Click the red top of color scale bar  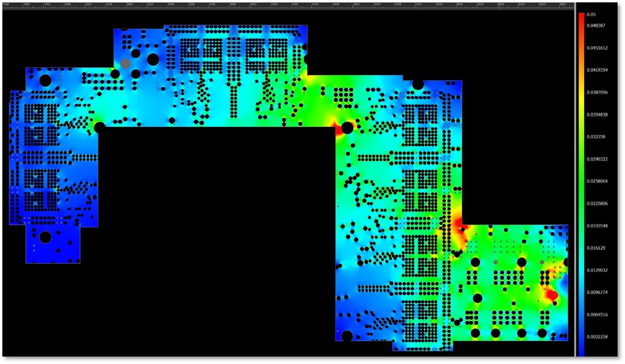581,18
